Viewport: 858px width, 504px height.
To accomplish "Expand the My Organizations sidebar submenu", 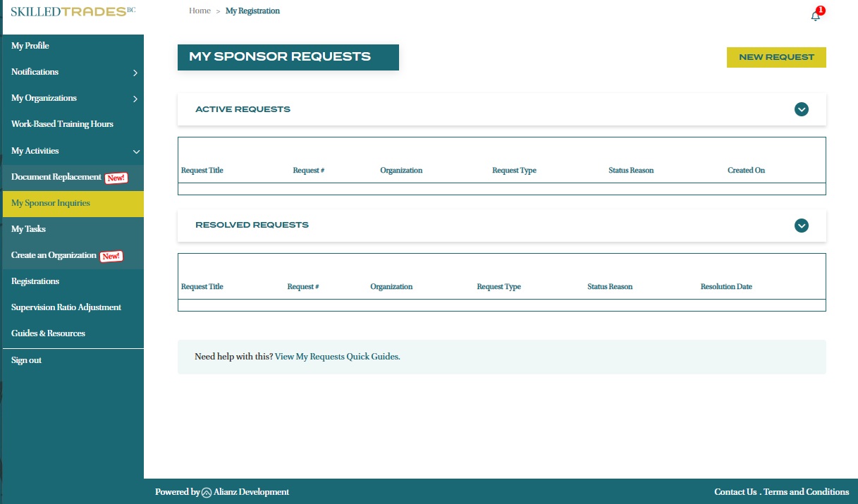I will 135,99.
